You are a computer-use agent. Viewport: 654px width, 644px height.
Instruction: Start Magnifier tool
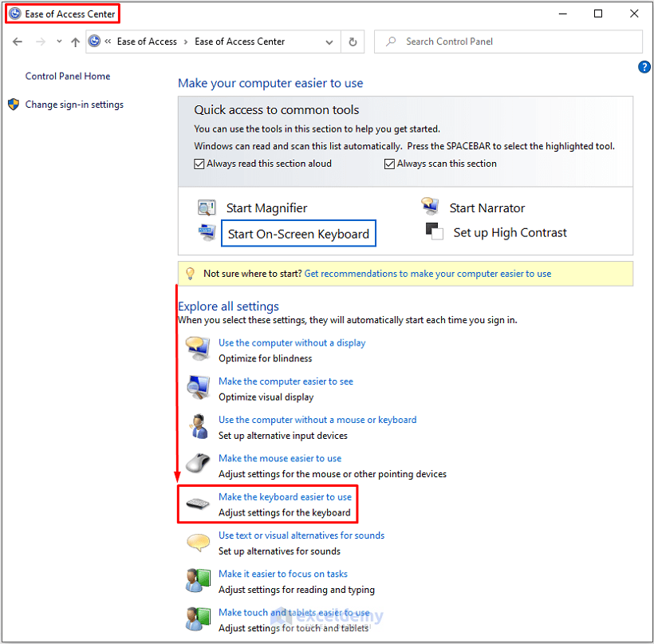266,207
